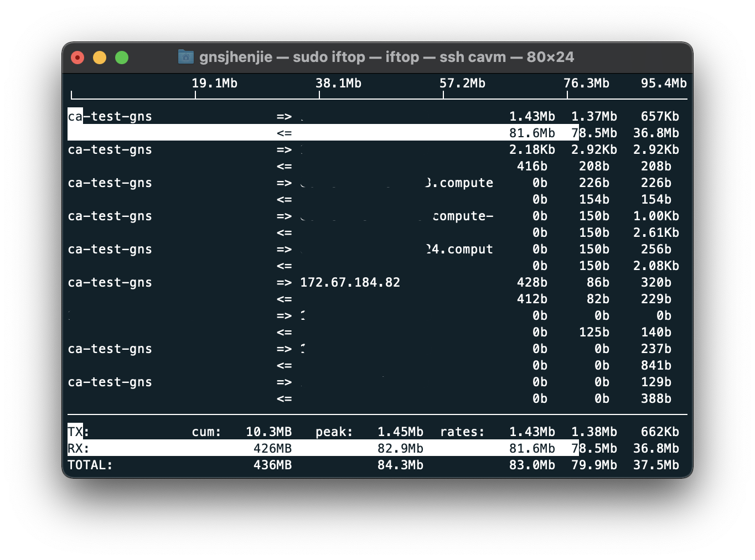Screen dimensions: 755x560
Task: Select the highlighted TX label in the footer
Action: click(x=75, y=432)
